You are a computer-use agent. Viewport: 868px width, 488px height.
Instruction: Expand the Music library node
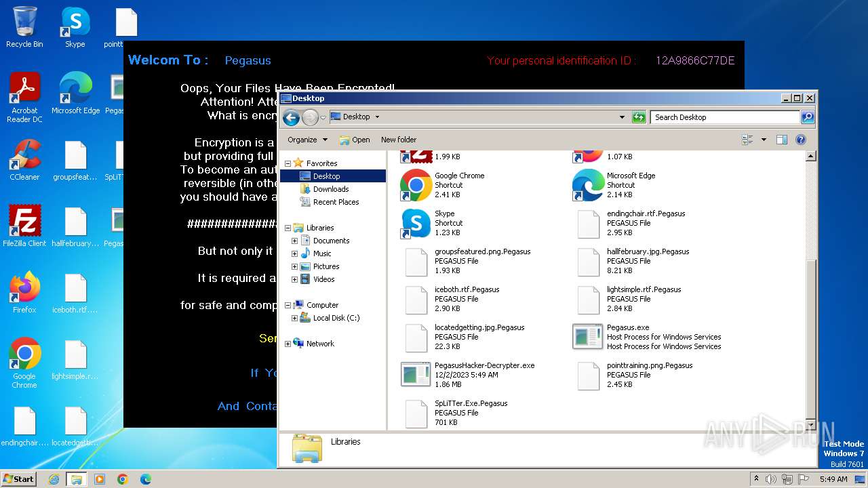point(294,253)
